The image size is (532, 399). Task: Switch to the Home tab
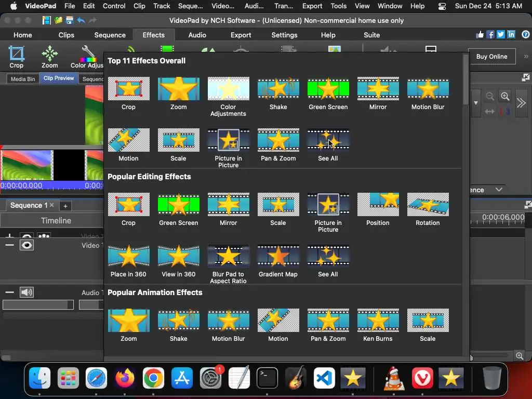pyautogui.click(x=23, y=35)
